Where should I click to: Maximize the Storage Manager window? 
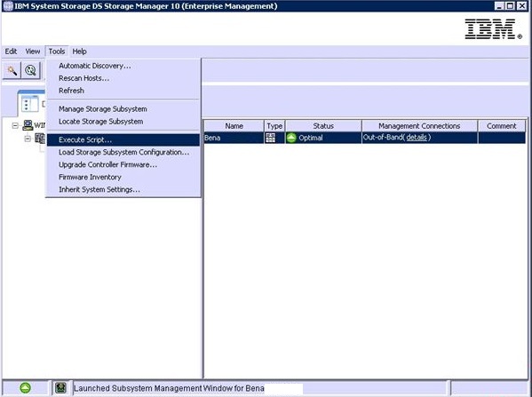(x=510, y=6)
